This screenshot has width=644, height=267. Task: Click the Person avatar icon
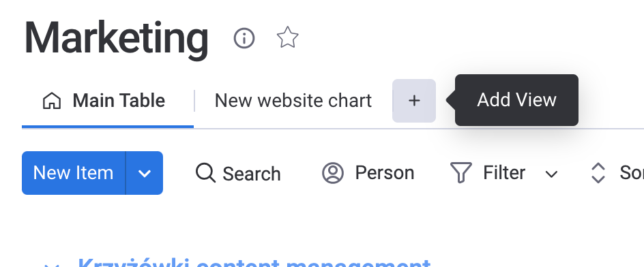click(x=333, y=173)
